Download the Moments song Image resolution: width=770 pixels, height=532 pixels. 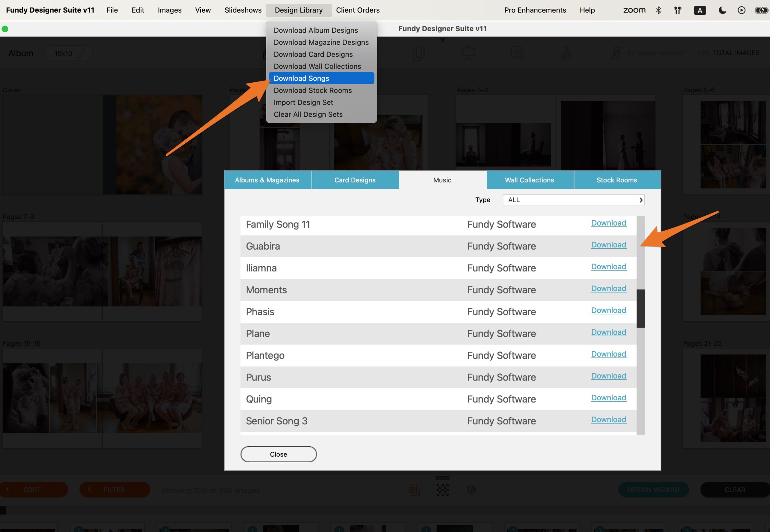coord(608,289)
